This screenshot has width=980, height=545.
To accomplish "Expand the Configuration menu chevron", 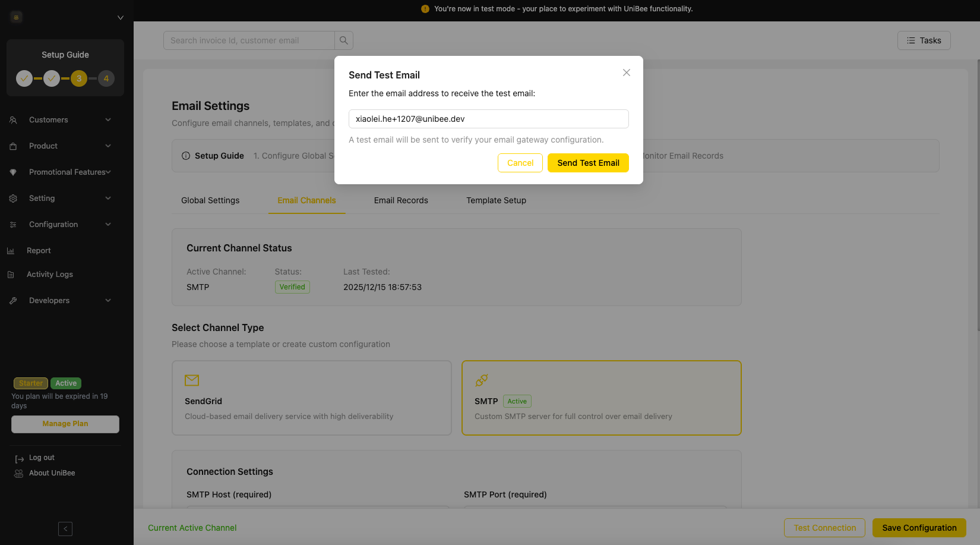I will click(x=108, y=225).
